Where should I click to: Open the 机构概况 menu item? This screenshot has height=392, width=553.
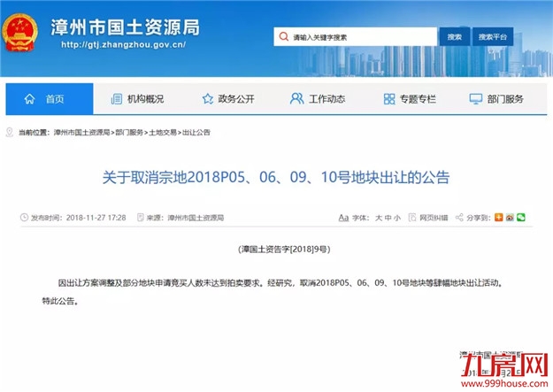coord(145,99)
